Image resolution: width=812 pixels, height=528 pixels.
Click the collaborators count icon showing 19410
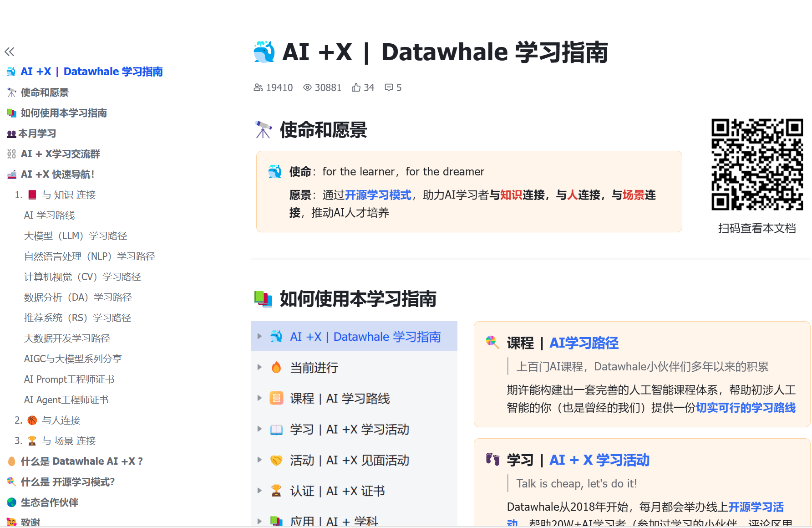click(258, 87)
